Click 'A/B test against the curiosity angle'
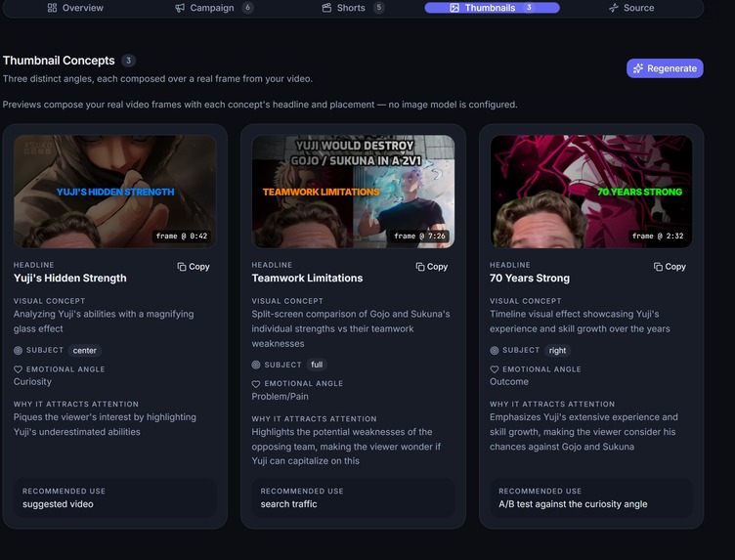Screen dimensions: 735x560 tap(573, 504)
